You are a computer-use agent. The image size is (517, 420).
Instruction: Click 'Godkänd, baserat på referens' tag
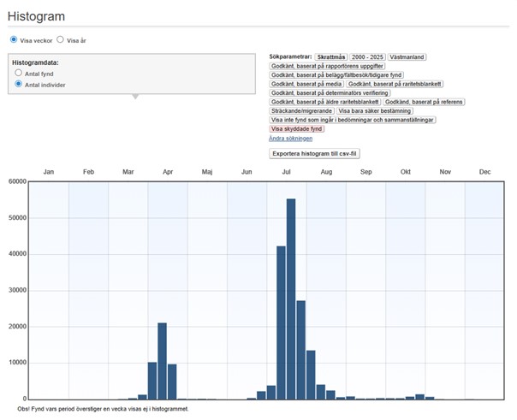(425, 102)
